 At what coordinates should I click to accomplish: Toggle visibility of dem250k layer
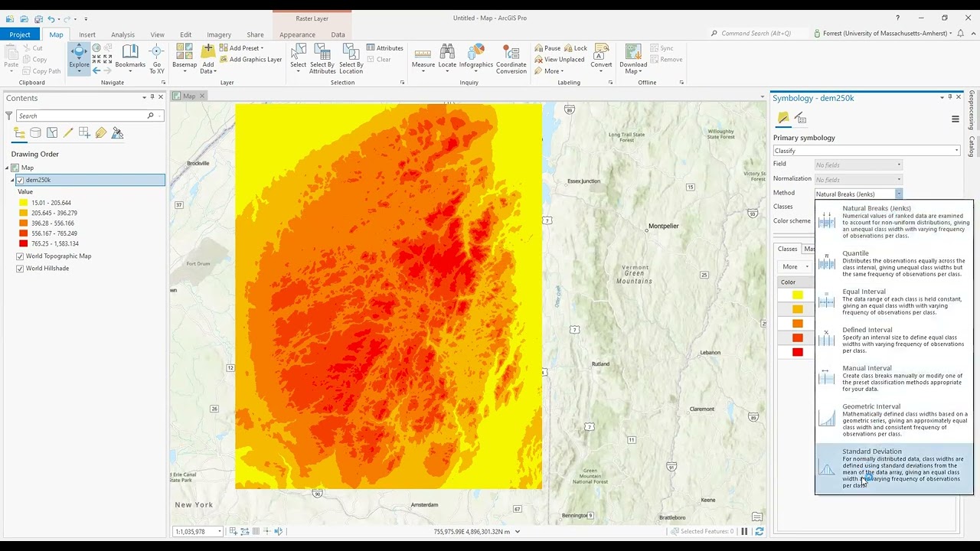tap(20, 180)
